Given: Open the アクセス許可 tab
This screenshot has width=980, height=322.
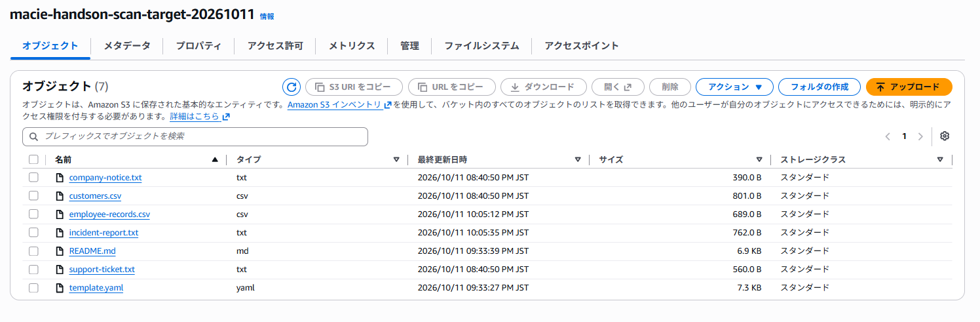Looking at the screenshot, I should 275,46.
